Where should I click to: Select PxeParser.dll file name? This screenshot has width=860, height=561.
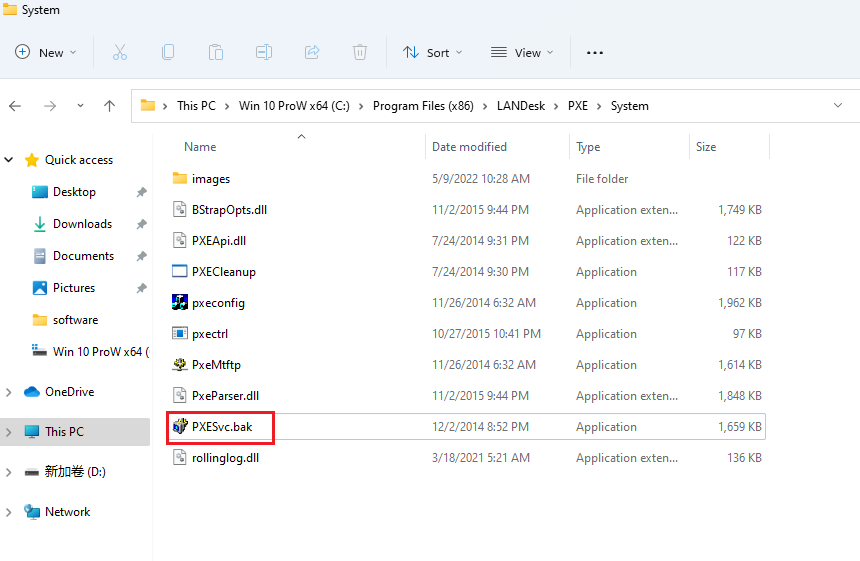point(225,395)
